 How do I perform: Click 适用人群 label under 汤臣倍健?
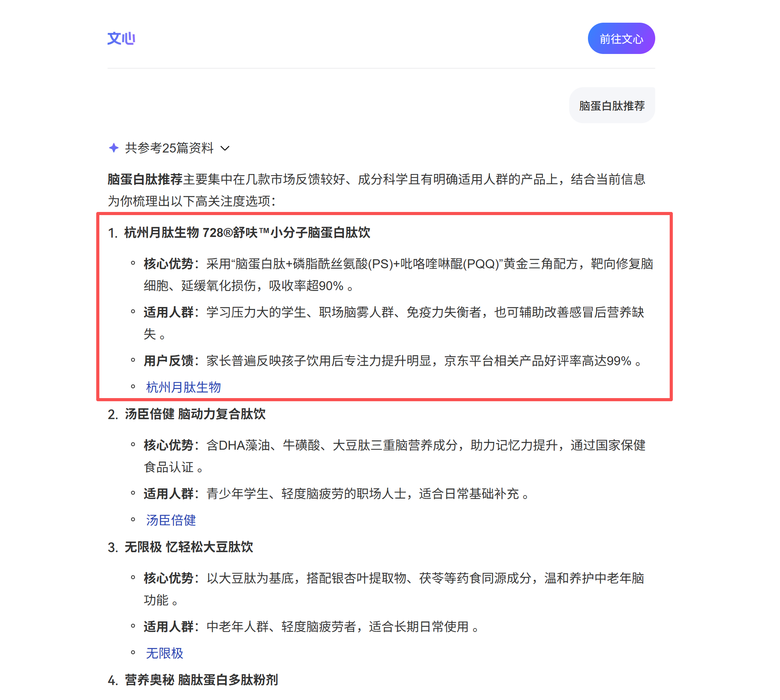tap(168, 494)
